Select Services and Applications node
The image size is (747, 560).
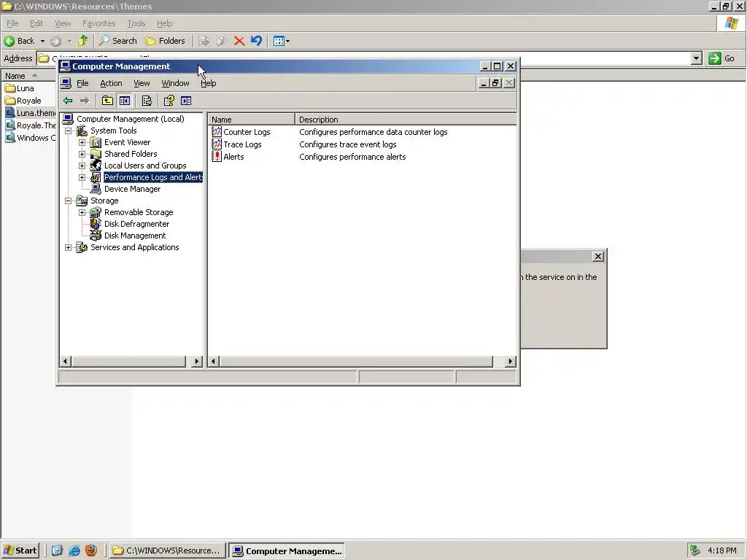(135, 247)
